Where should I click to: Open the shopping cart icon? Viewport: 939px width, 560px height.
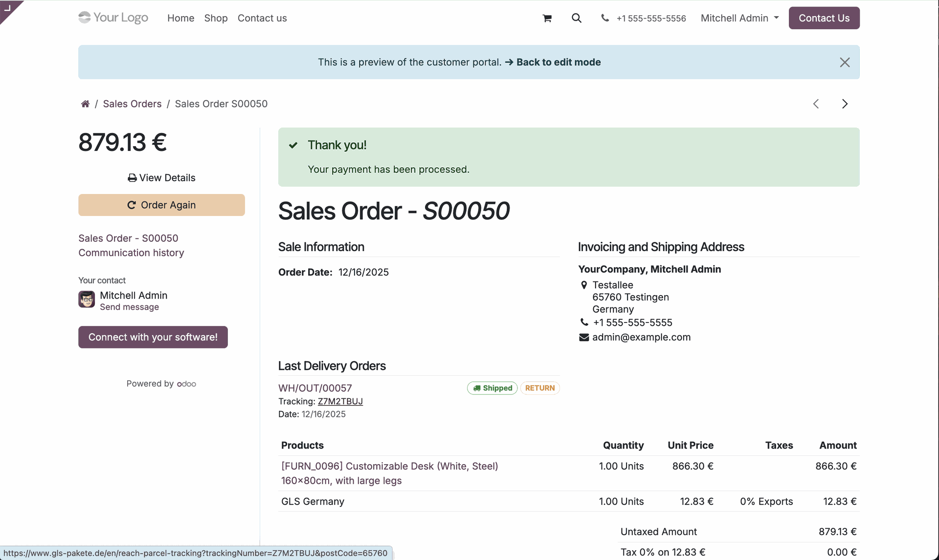547,19
